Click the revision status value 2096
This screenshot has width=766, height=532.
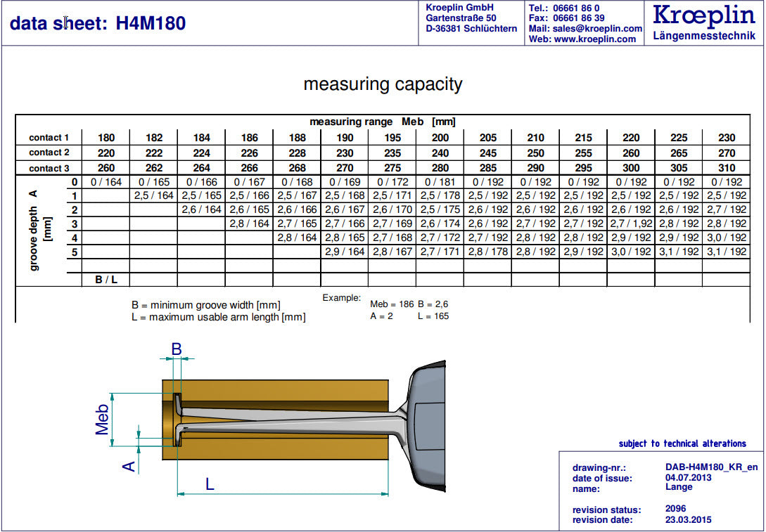click(x=675, y=508)
